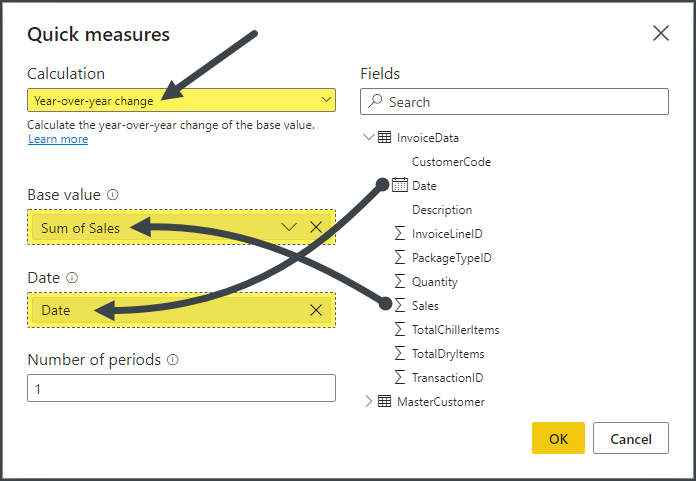Screen dimensions: 696x481
Task: Select the TotalChillerItems field
Action: point(455,330)
